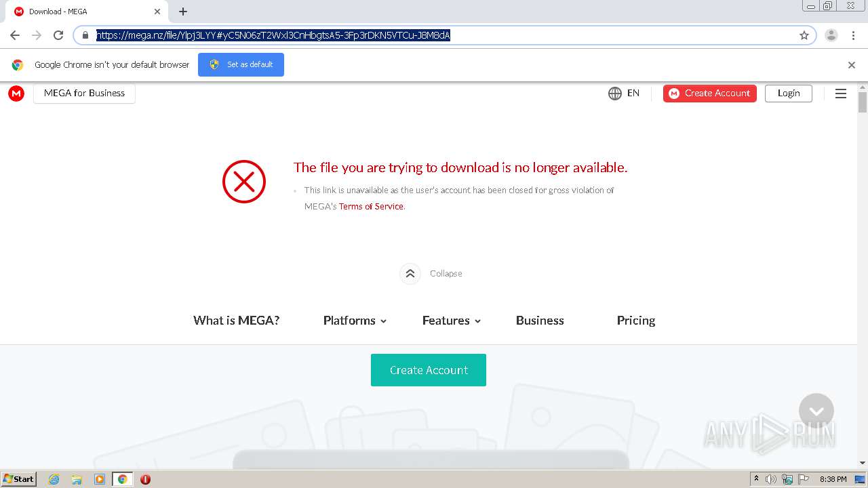This screenshot has height=488, width=868.
Task: Dismiss the default browser infobar
Action: [x=852, y=65]
